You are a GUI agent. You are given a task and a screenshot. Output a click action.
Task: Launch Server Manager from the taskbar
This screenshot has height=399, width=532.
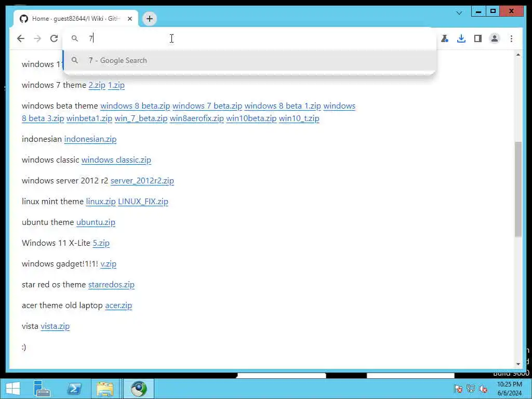tap(42, 389)
